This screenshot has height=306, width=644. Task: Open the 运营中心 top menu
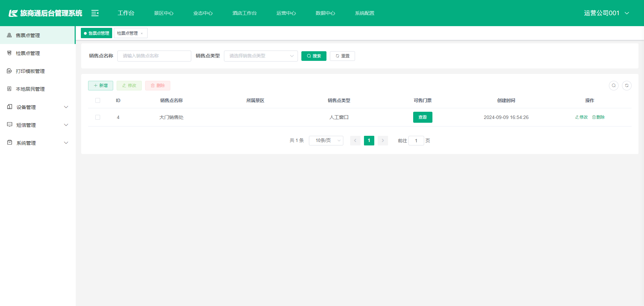coord(286,13)
